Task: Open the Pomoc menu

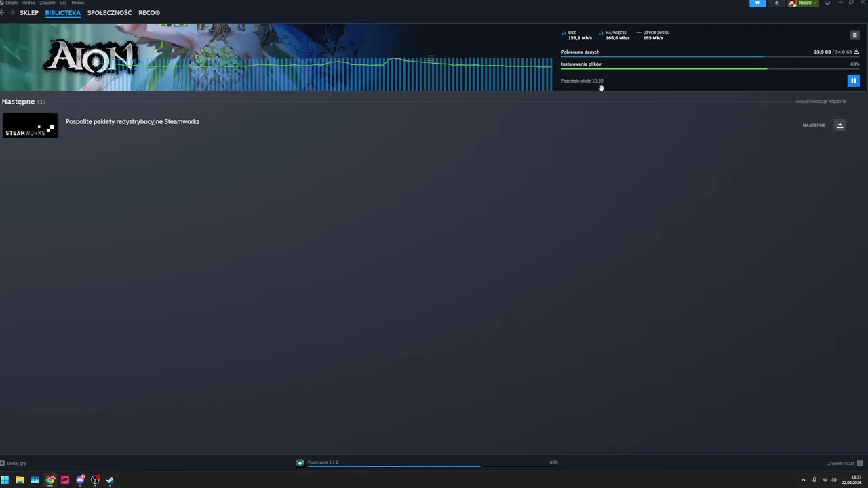Action: (x=78, y=3)
